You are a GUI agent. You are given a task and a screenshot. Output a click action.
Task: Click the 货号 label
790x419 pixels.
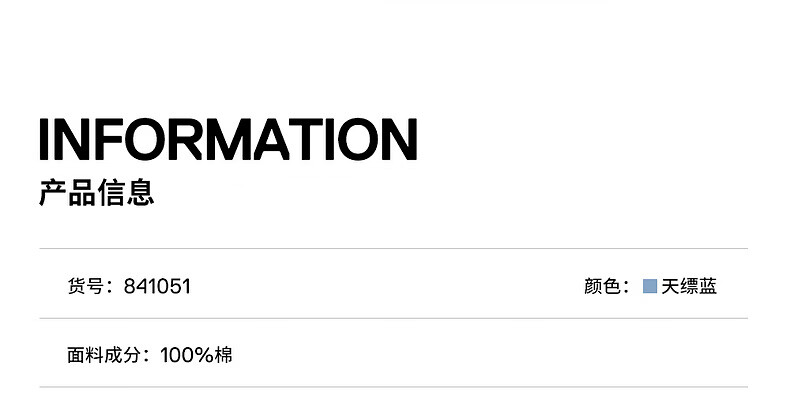[x=86, y=287]
